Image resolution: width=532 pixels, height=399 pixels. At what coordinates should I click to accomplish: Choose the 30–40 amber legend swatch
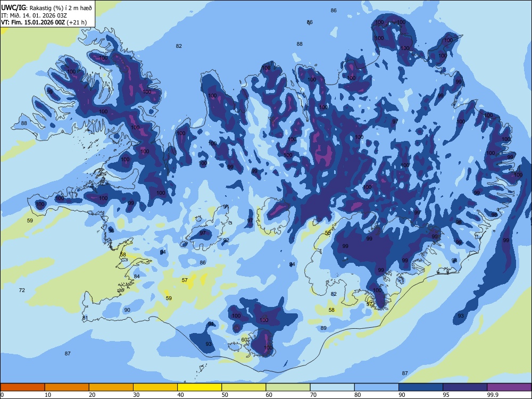(155, 387)
